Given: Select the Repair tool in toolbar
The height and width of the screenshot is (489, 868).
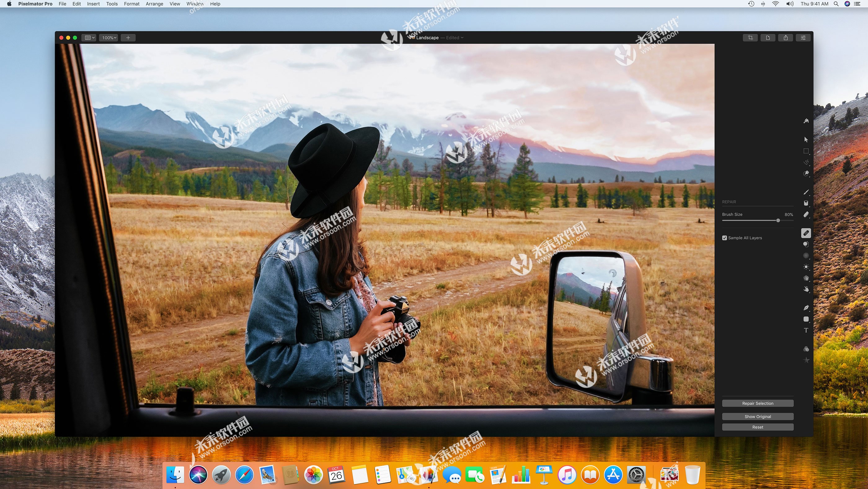Looking at the screenshot, I should [806, 233].
